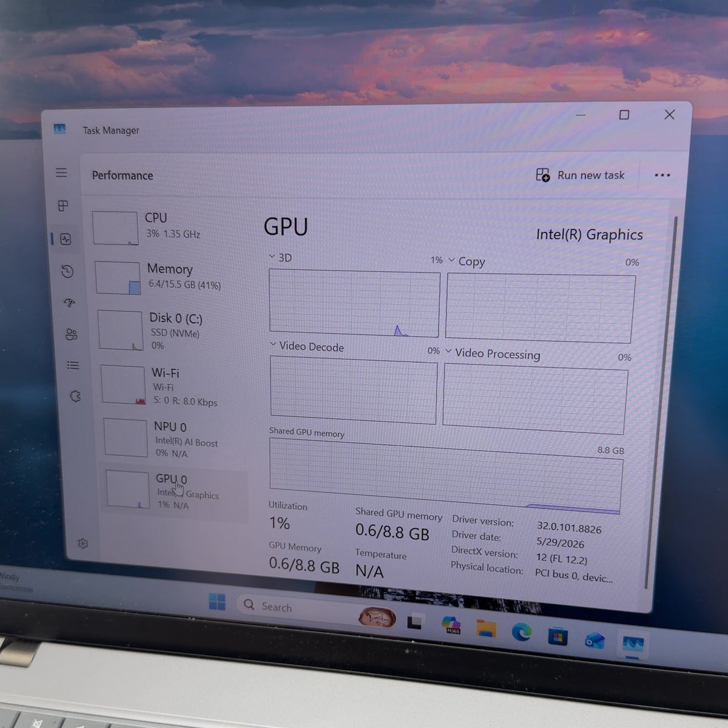728x728 pixels.
Task: Open the Startup apps icon
Action: pos(69,302)
